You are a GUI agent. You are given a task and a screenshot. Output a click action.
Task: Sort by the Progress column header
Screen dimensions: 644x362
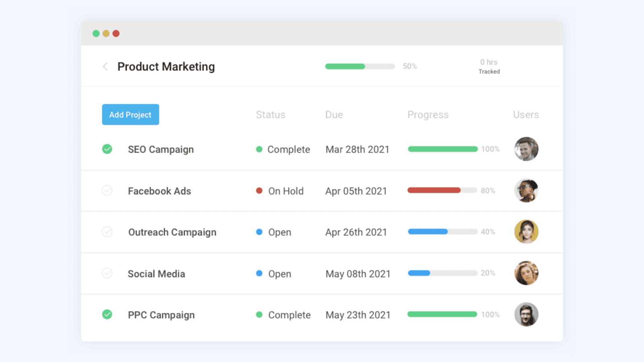tap(428, 115)
